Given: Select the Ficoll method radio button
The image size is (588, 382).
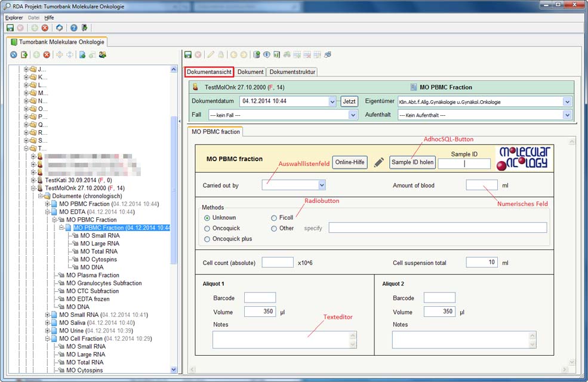Looking at the screenshot, I should tap(274, 218).
